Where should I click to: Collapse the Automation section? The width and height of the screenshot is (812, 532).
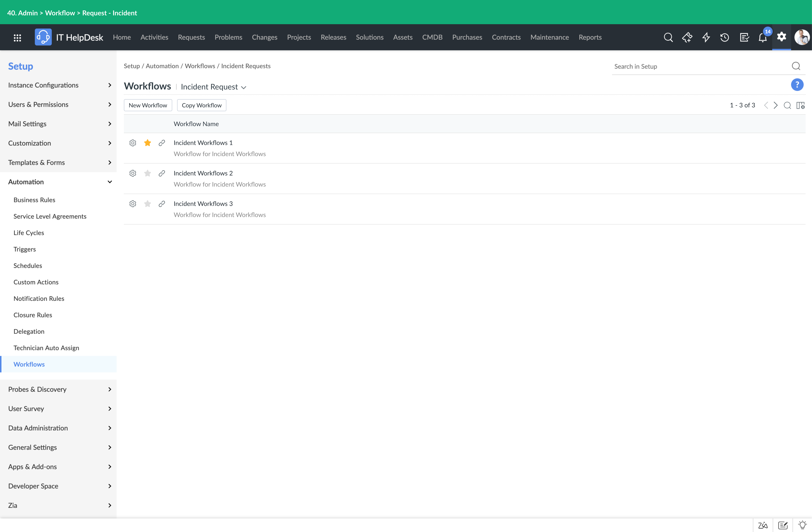[58, 182]
